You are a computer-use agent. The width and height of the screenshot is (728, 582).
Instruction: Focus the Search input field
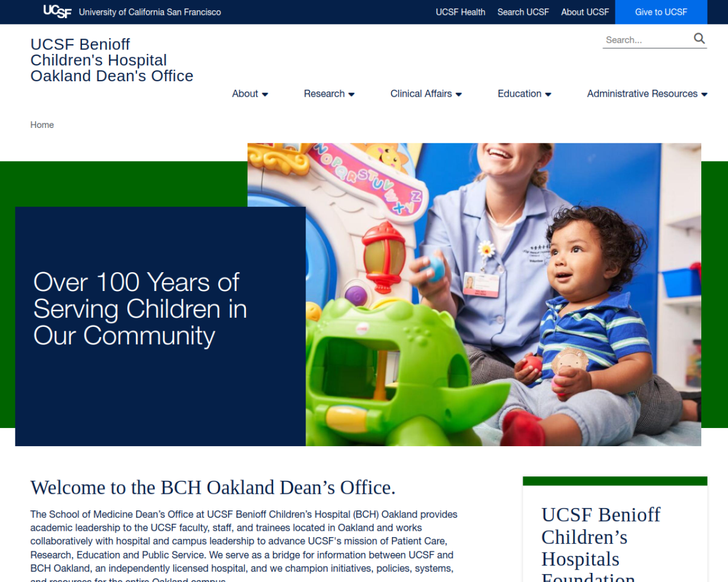(x=647, y=40)
